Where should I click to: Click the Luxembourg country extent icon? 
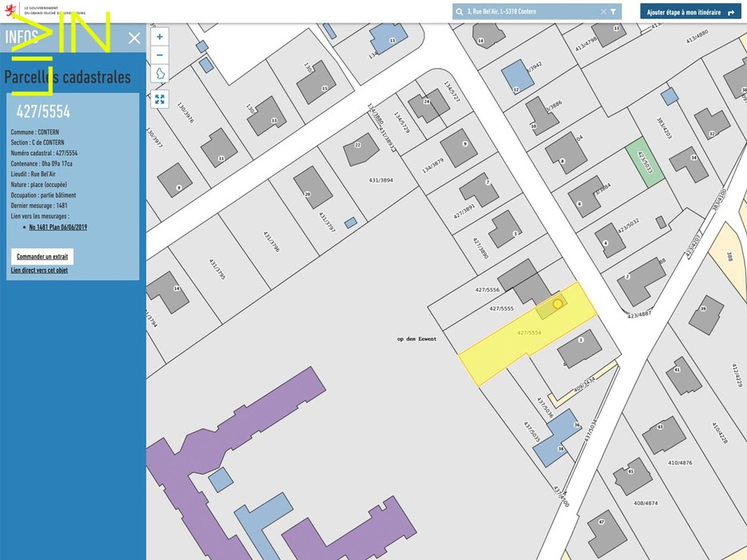tap(160, 74)
